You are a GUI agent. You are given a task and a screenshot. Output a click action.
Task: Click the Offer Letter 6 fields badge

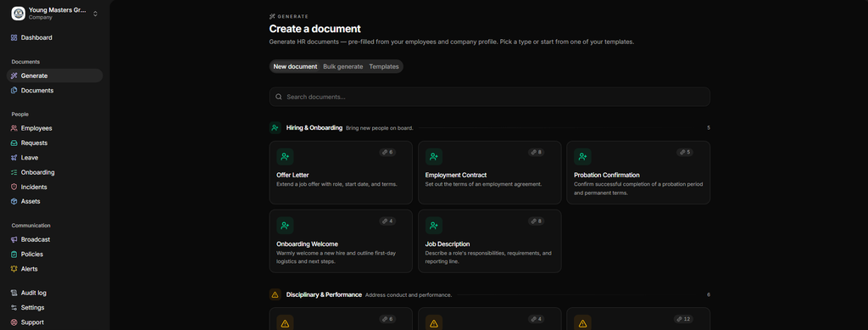tap(387, 152)
